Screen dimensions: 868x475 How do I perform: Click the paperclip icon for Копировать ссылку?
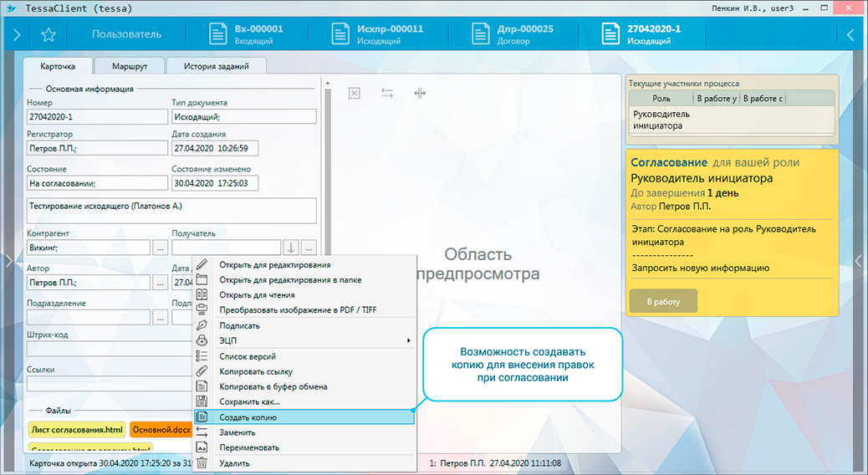pos(202,371)
